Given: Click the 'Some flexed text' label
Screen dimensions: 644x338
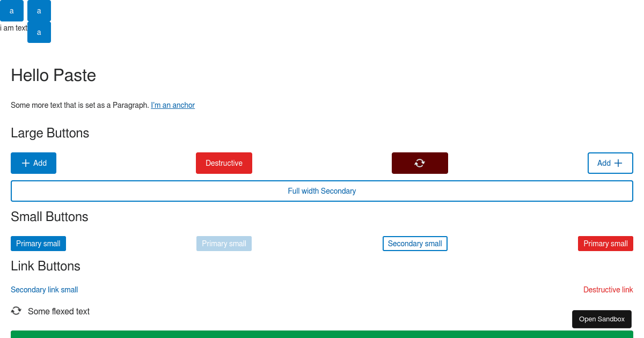Looking at the screenshot, I should click(x=58, y=311).
